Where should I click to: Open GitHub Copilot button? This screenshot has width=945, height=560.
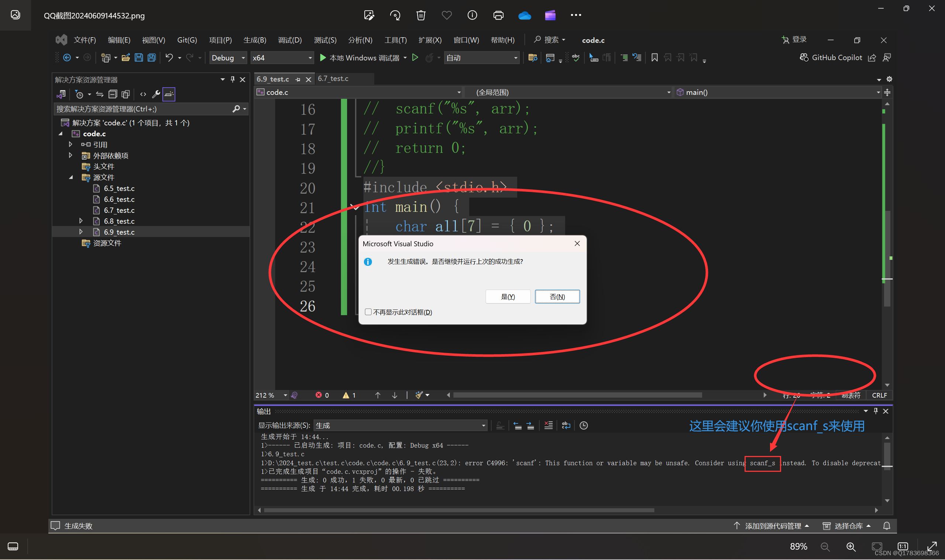831,57
